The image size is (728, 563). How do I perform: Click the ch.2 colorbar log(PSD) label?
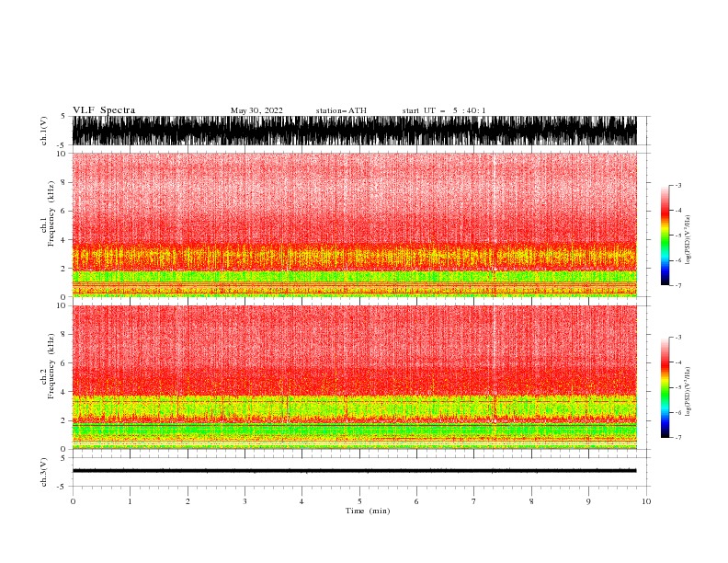click(688, 392)
